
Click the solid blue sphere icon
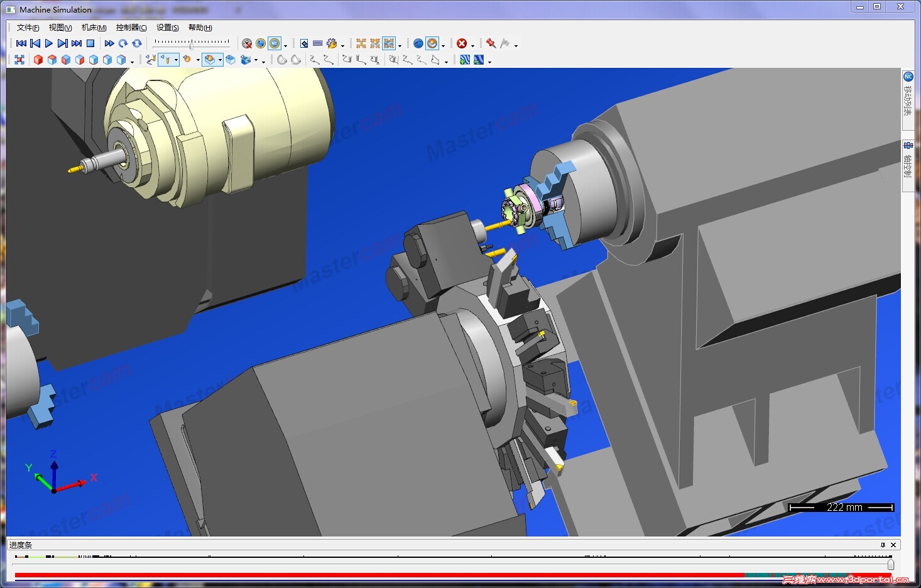point(418,43)
